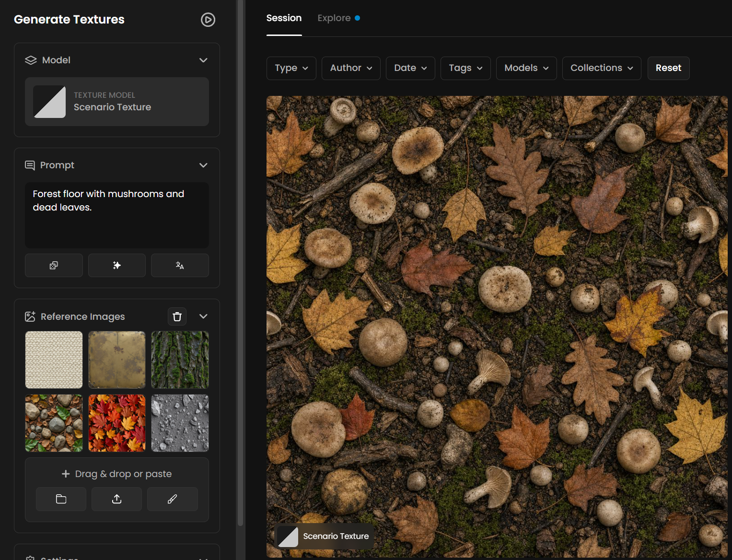732x560 pixels.
Task: Open the Collections filter dropdown
Action: 602,68
